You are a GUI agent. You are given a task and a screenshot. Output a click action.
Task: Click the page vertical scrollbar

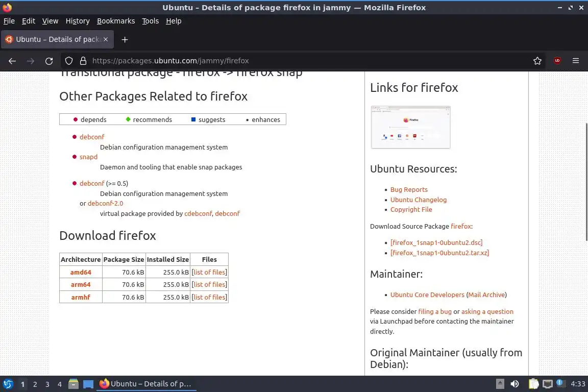pos(586,182)
